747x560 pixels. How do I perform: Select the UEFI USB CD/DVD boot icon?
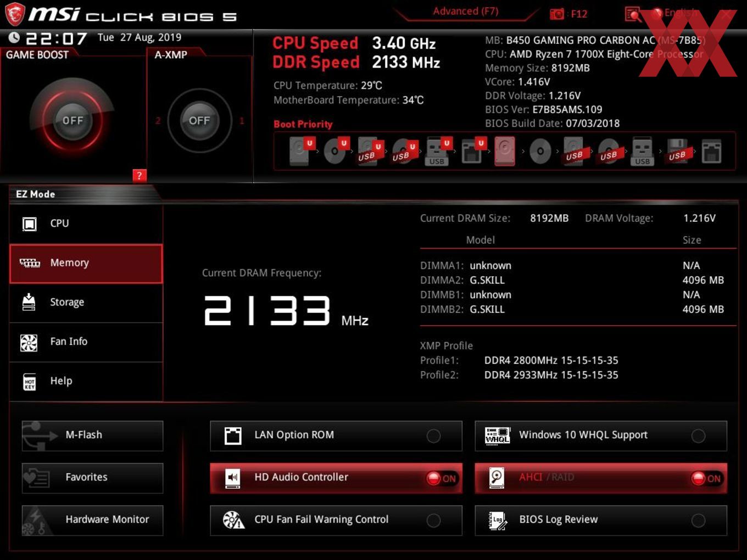[404, 151]
